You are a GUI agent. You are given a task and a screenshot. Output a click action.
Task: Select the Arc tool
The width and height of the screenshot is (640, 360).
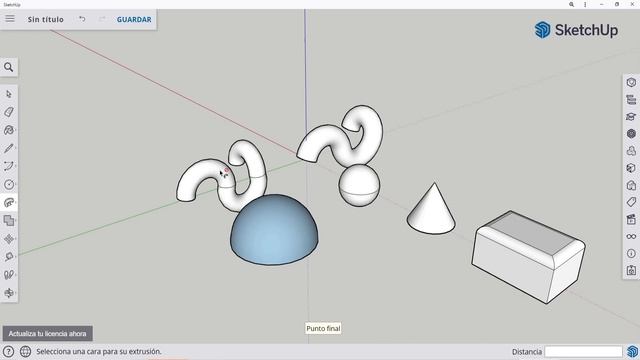click(9, 166)
